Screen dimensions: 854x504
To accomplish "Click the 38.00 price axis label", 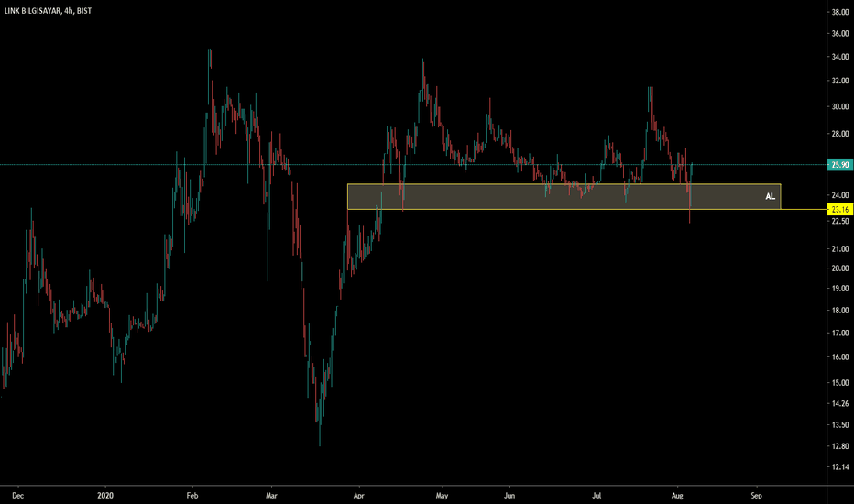I will [x=840, y=12].
